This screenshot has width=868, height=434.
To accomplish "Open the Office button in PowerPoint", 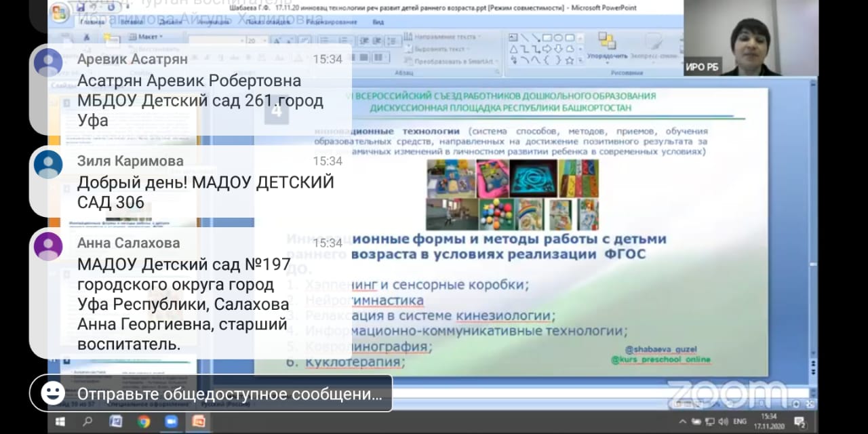I will click(60, 12).
